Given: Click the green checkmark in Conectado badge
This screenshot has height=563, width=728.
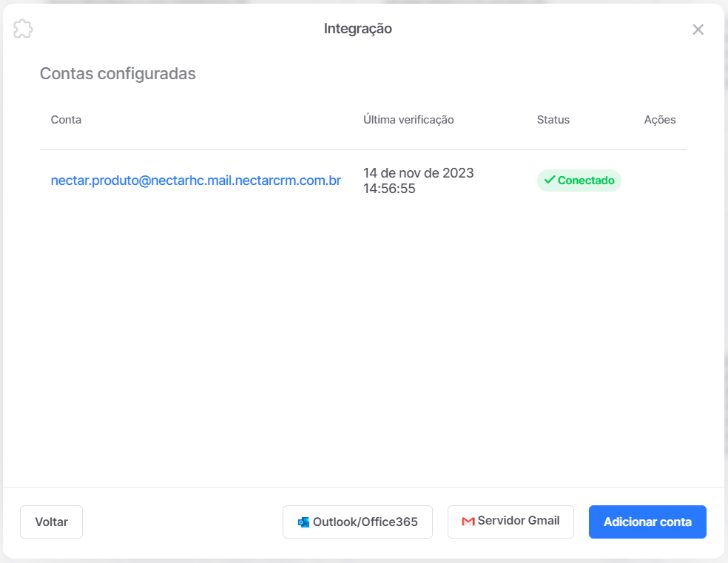Looking at the screenshot, I should 550,180.
